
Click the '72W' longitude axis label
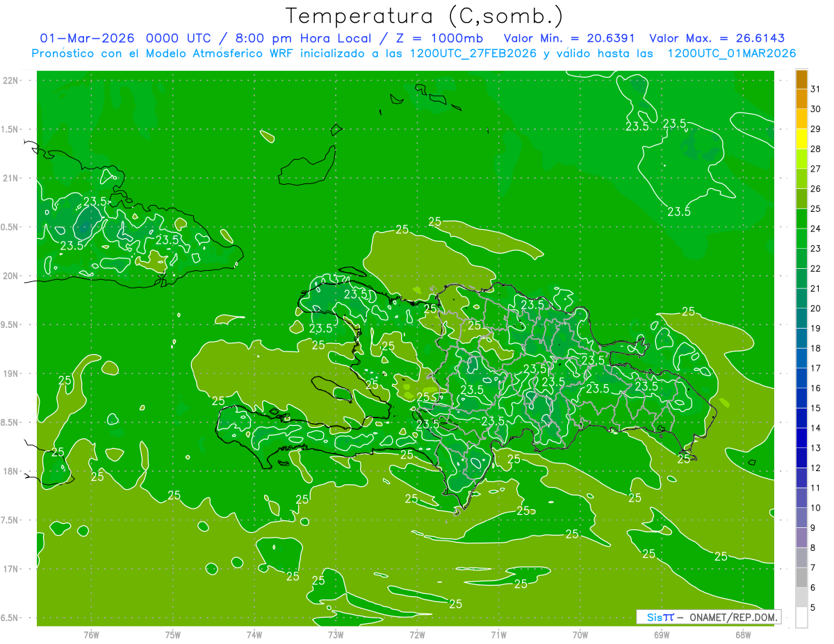417,635
